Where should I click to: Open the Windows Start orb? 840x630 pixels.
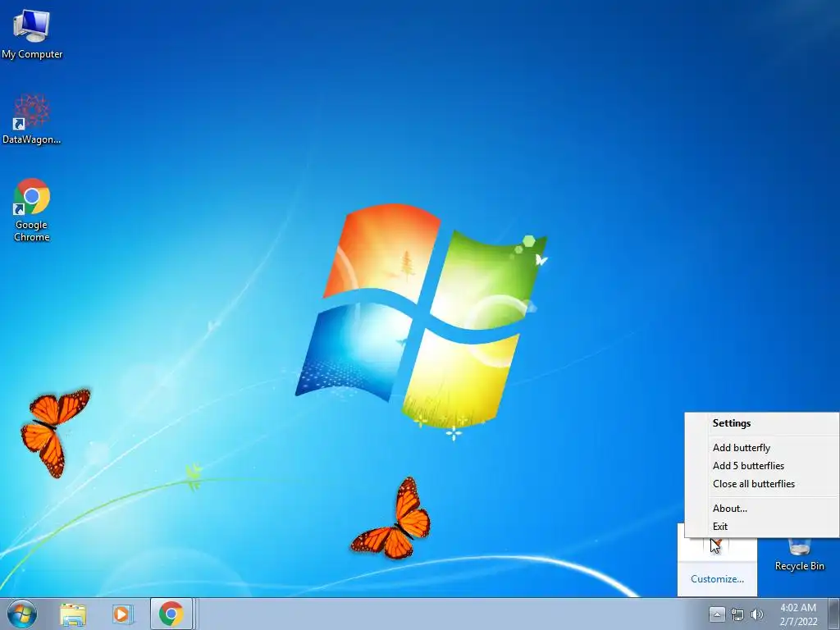click(x=22, y=614)
